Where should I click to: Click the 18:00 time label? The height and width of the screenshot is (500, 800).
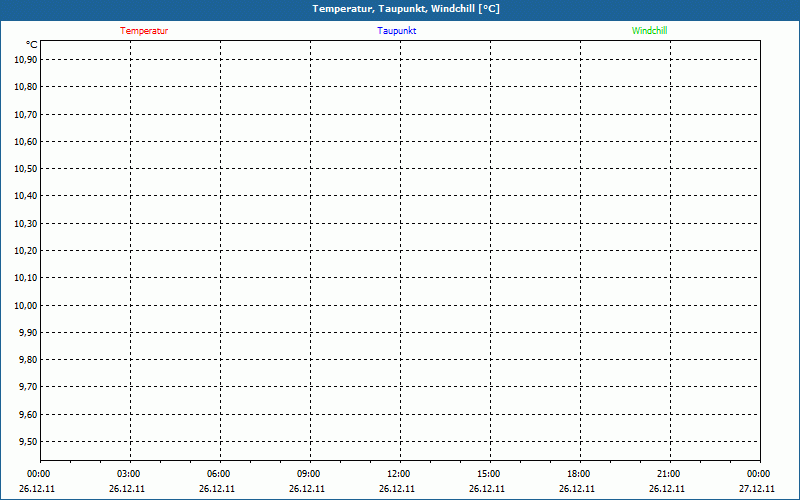coord(578,474)
